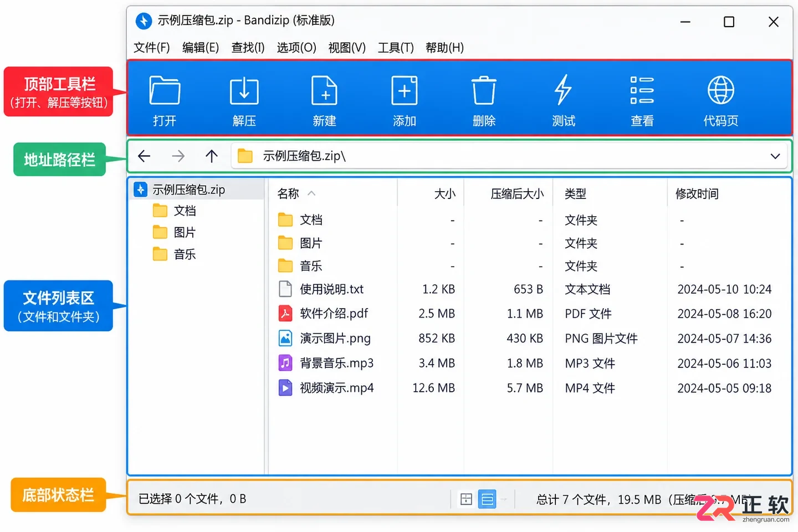Click the 删除 (Delete) trash icon
The width and height of the screenshot is (798, 532).
(x=484, y=90)
